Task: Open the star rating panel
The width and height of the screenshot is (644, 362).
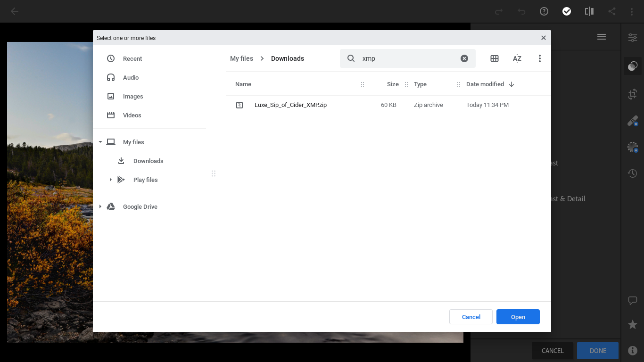Action: click(x=632, y=324)
